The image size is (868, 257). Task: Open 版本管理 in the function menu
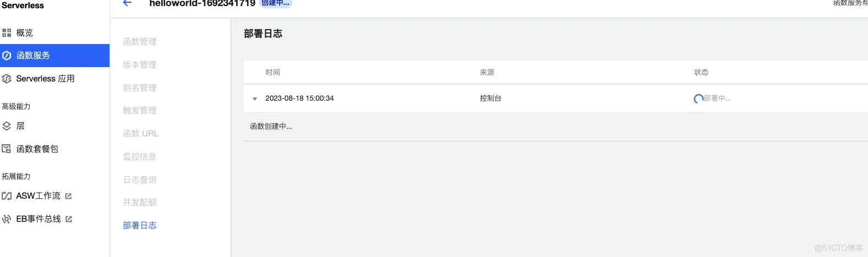click(x=140, y=65)
